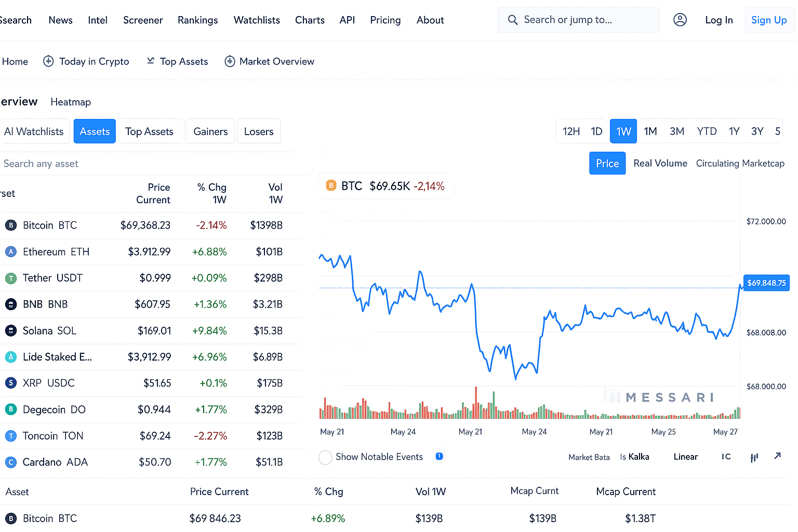Image resolution: width=798 pixels, height=532 pixels.
Task: Click the Is Kalka option
Action: click(634, 457)
